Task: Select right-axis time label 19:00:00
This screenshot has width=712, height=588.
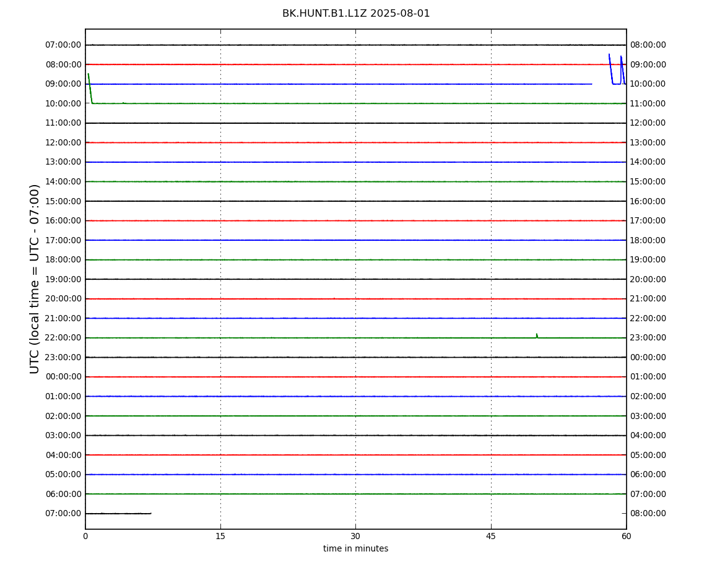Action: pyautogui.click(x=648, y=260)
